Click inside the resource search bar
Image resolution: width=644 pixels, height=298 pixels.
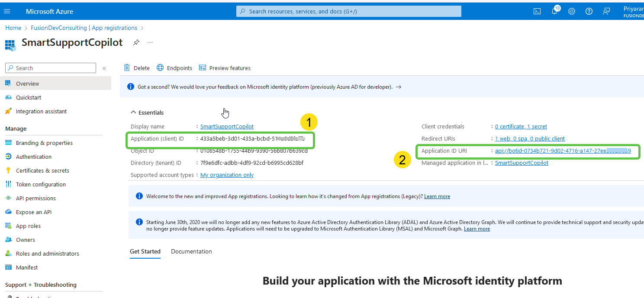click(x=348, y=11)
